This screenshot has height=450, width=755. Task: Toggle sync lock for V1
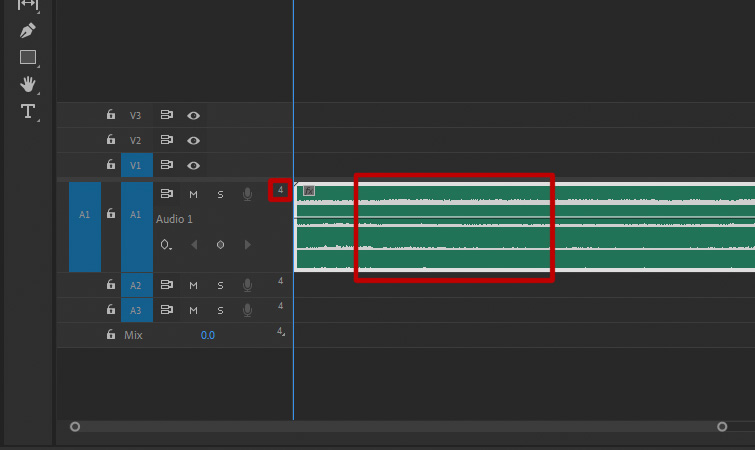(x=167, y=165)
